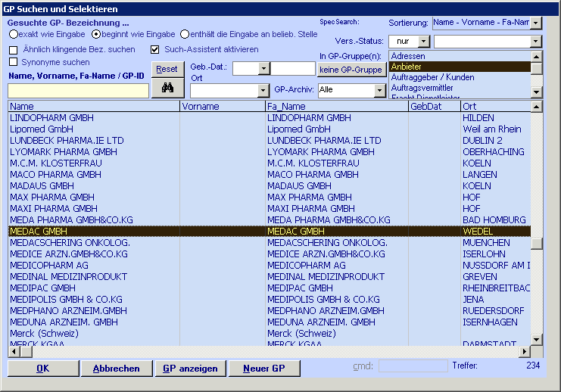The height and width of the screenshot is (392, 561).
Task: Click the horizontal scroll-right arrow
Action: [525, 352]
